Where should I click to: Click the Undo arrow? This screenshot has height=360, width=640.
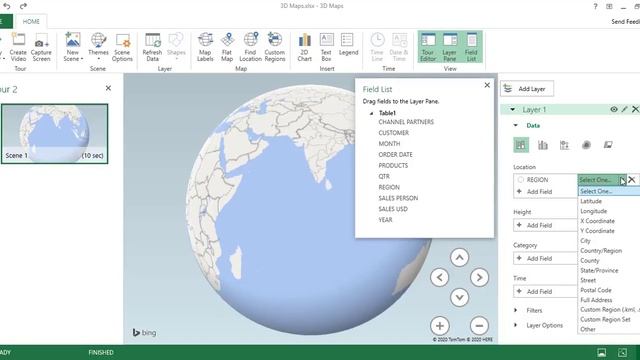(x=7, y=6)
